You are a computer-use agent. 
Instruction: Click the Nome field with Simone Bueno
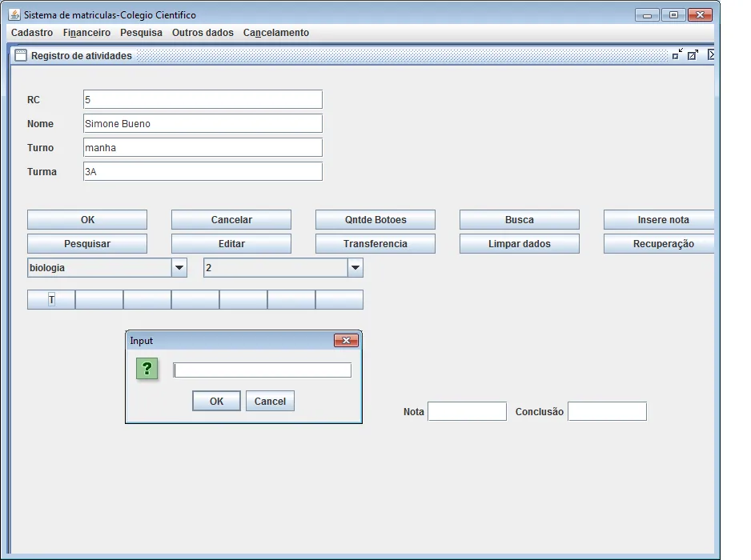203,123
